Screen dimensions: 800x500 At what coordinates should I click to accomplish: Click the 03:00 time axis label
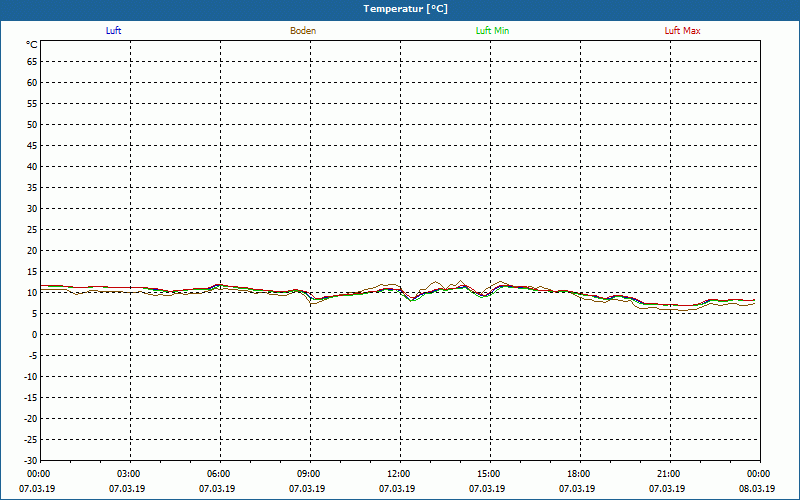130,474
